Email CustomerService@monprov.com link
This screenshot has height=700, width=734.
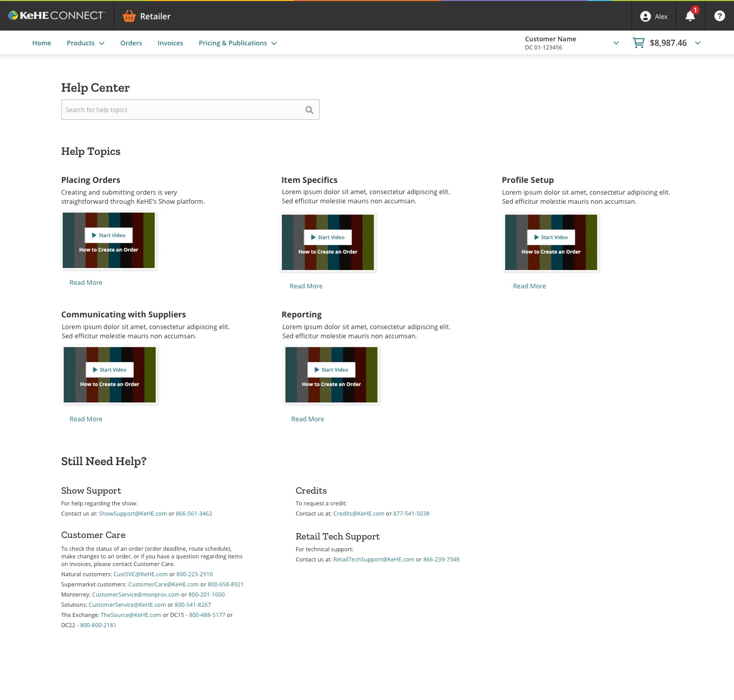[x=136, y=595]
